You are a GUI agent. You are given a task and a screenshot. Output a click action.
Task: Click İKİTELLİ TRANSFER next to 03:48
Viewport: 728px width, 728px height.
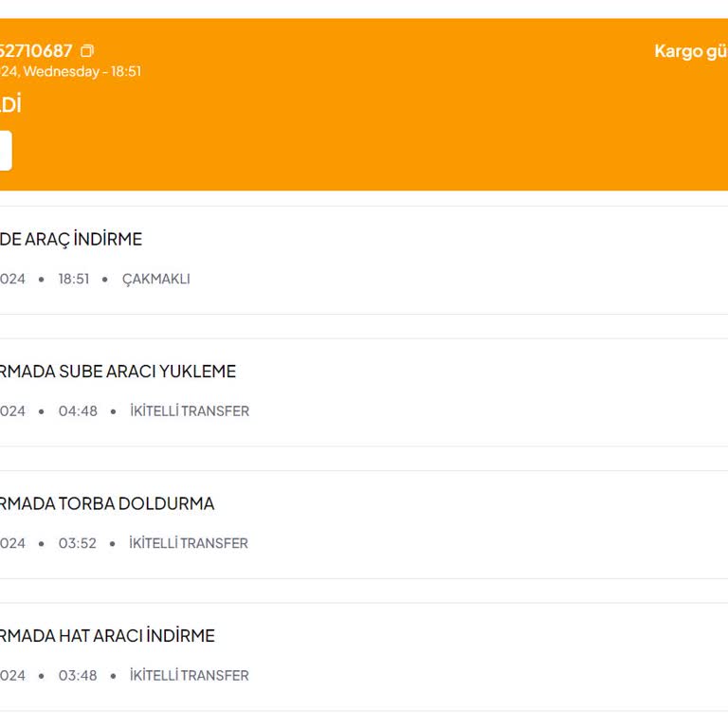[190, 676]
